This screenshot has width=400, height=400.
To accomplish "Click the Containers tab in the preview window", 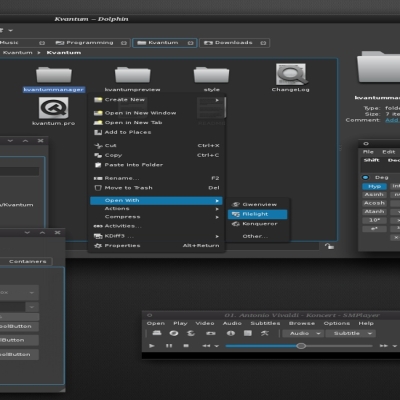I will tap(27, 261).
